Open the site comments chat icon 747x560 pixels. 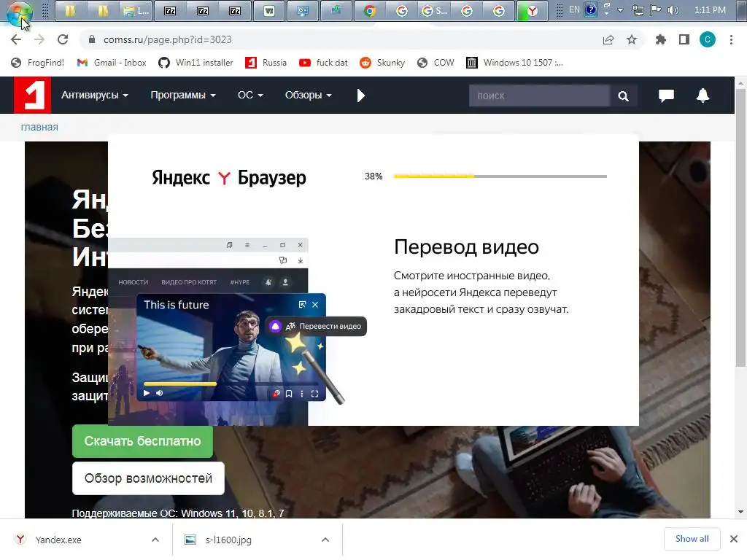(x=666, y=96)
